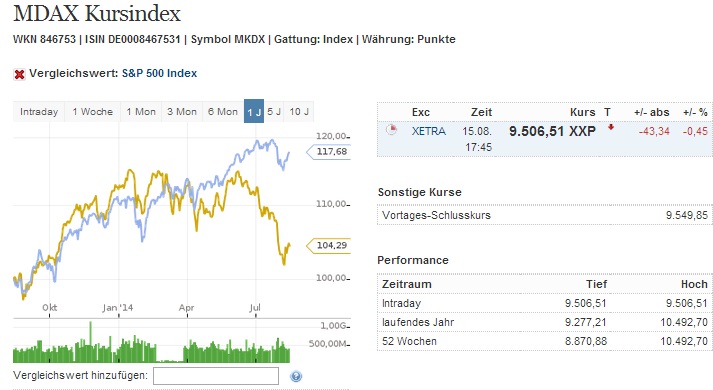Click the Kurs column header
Screen dimensions: 713x390
582,112
